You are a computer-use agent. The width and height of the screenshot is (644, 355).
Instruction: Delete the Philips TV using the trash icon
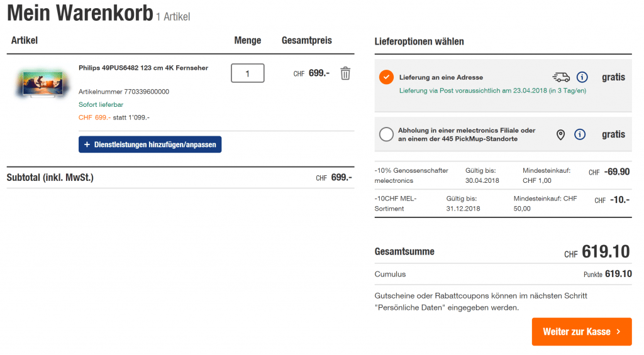(345, 74)
